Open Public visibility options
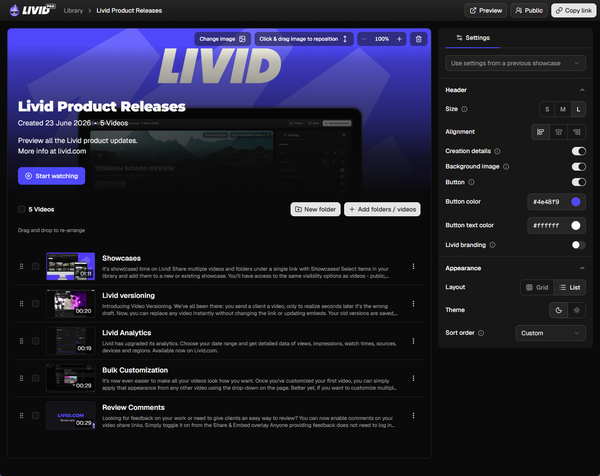Viewport: 600px width, 476px height. click(529, 10)
